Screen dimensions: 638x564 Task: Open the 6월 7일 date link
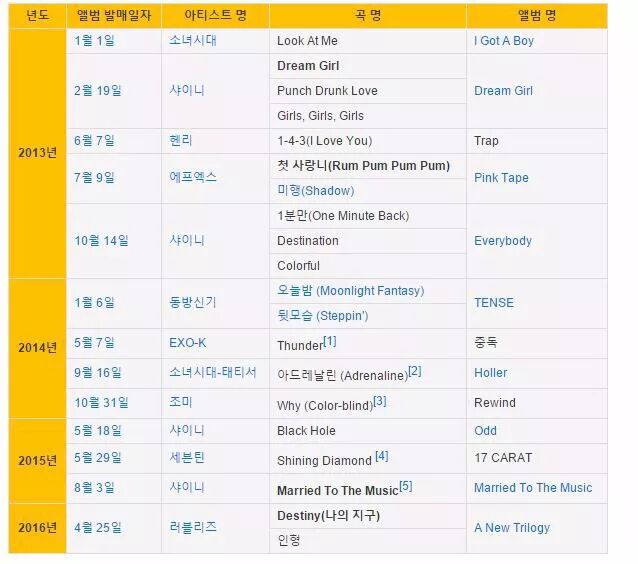point(94,141)
